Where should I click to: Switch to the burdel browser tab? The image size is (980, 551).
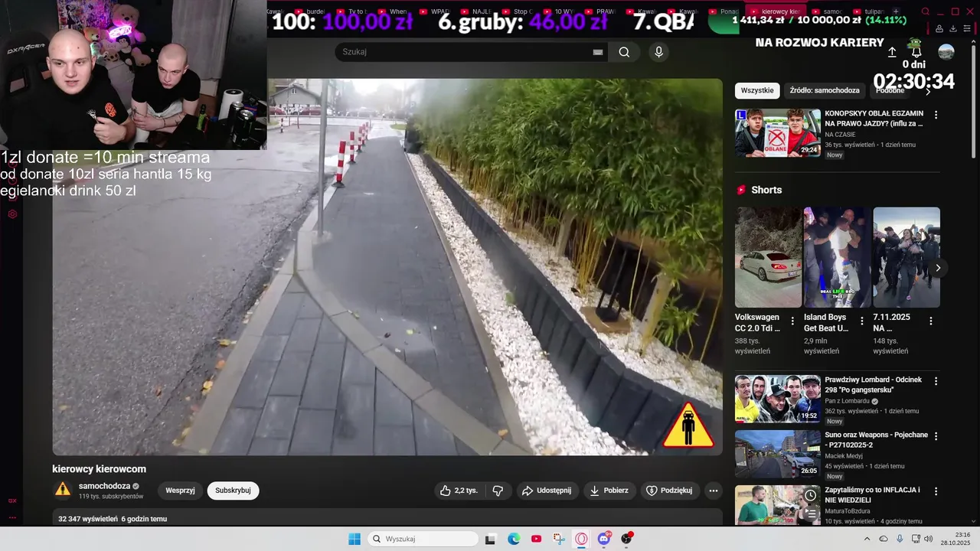coord(309,11)
